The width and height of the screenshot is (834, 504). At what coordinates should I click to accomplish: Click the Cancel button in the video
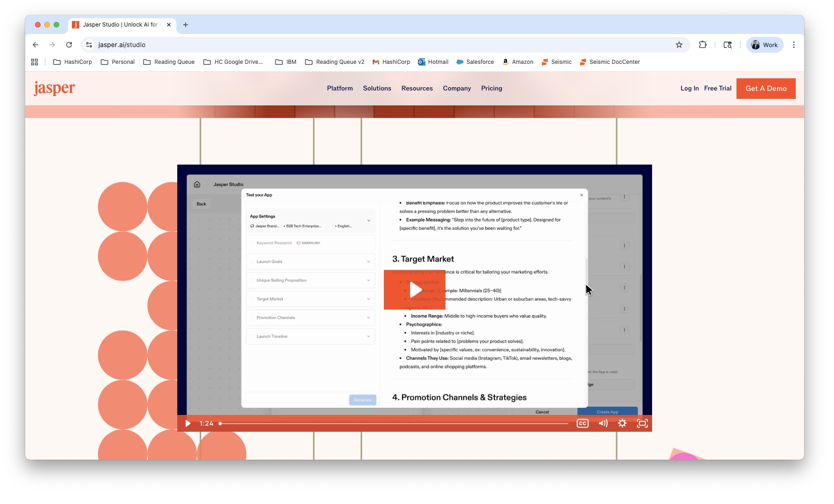(542, 412)
